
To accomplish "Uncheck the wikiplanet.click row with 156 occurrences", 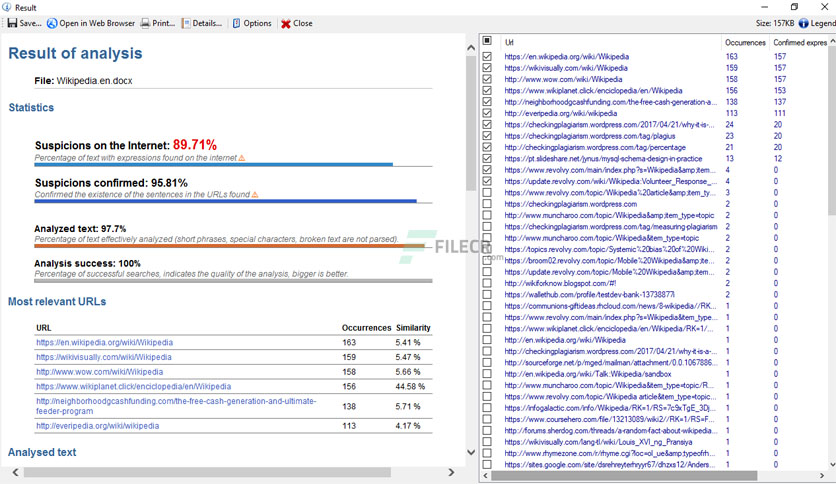I will click(487, 91).
